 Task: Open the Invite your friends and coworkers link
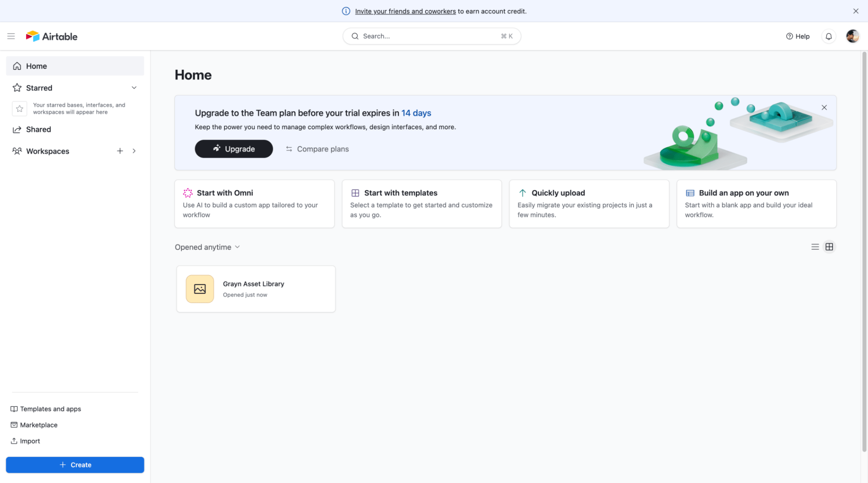click(x=405, y=11)
